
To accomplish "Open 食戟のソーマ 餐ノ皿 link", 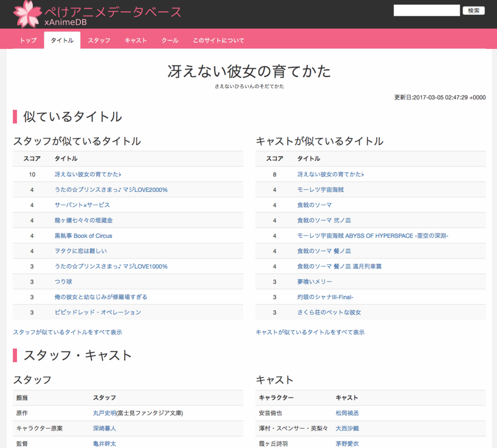I will point(324,251).
